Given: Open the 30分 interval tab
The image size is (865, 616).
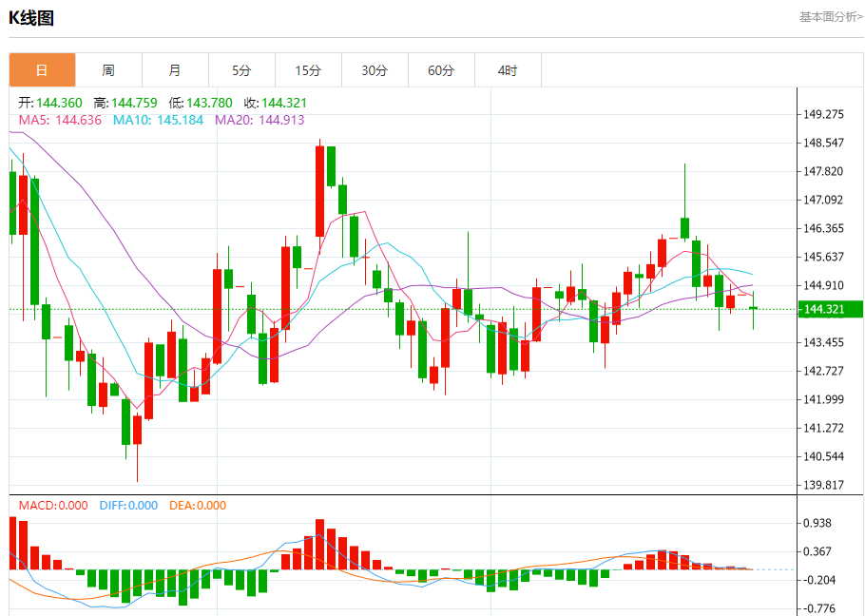Looking at the screenshot, I should (x=375, y=70).
